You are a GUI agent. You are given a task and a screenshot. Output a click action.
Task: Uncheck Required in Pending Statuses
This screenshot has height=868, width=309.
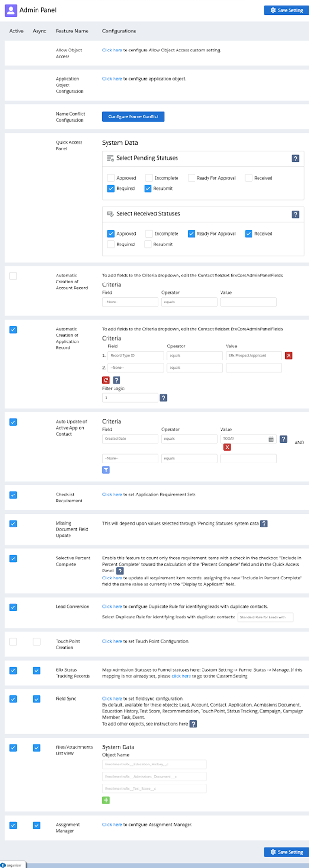point(111,188)
